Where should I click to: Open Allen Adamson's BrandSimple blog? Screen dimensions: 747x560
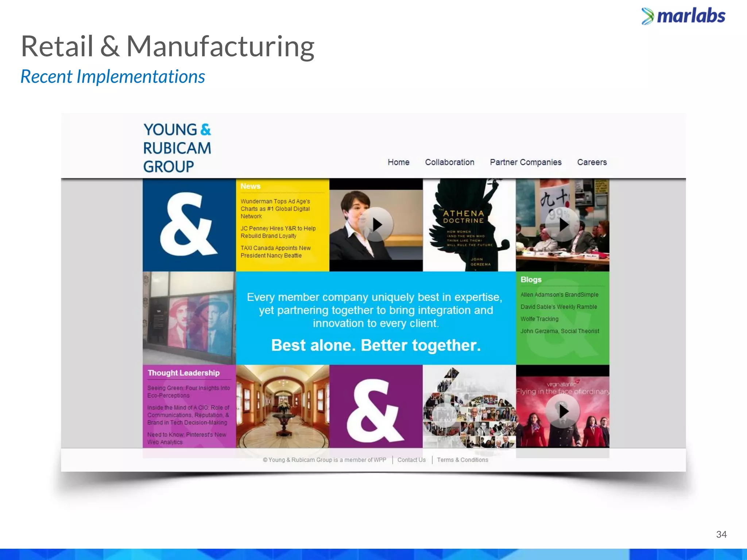559,295
